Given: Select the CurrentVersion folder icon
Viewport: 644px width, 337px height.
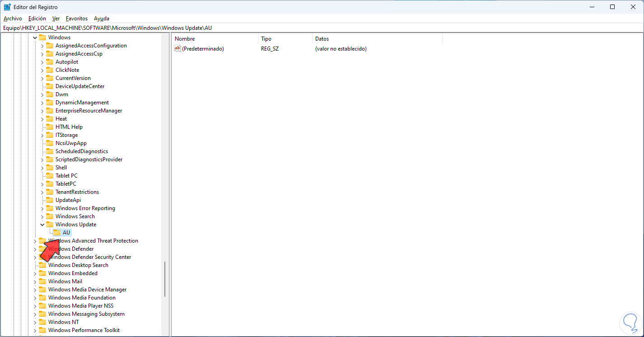Looking at the screenshot, I should (50, 78).
